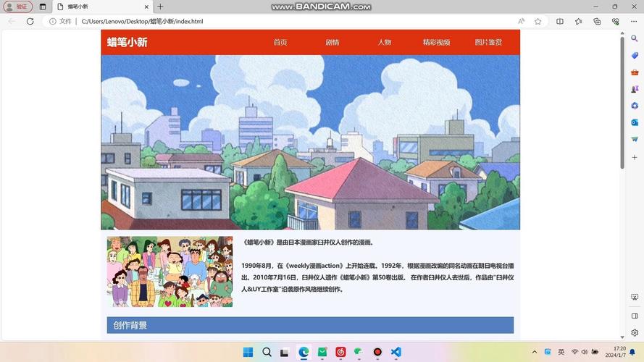644x362 pixels.
Task: Click the sidebar plus customize button
Action: click(635, 157)
